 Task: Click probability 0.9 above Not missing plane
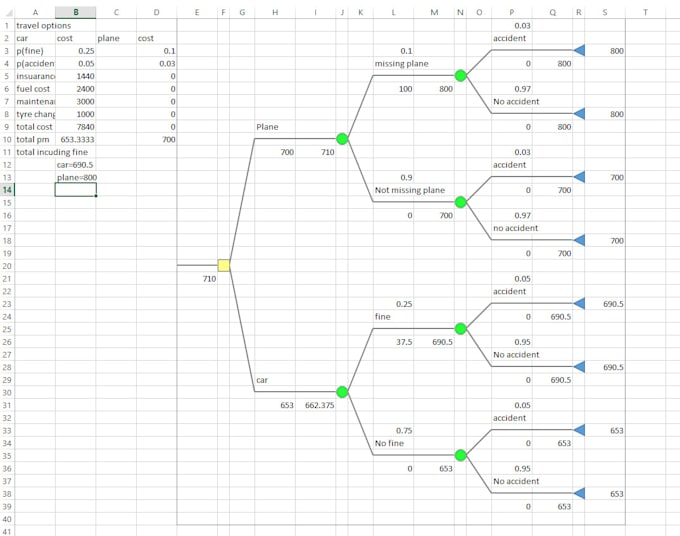click(406, 177)
